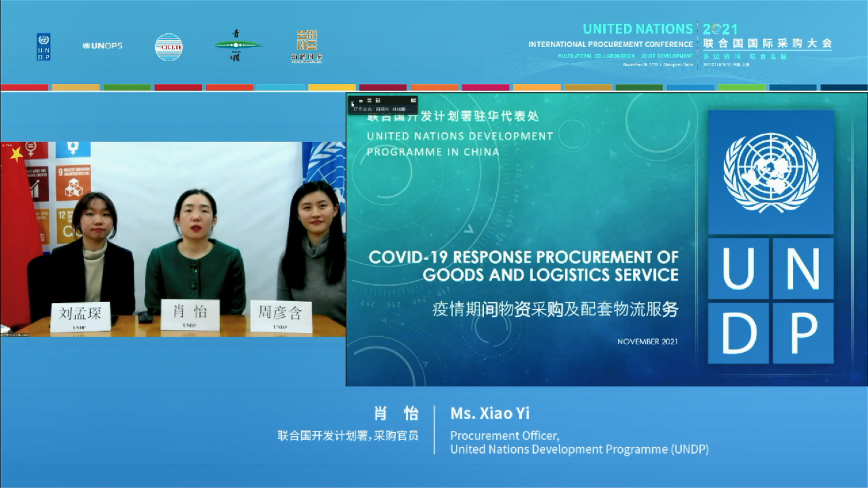Click the golden square-pattern logo
868x488 pixels.
click(x=307, y=47)
